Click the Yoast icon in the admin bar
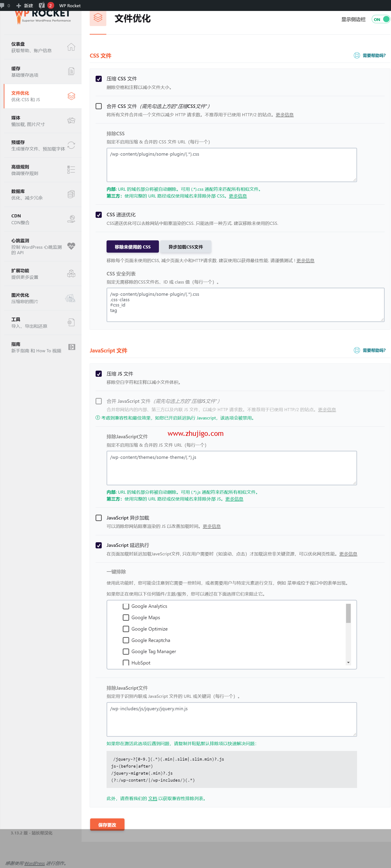This screenshot has width=391, height=868. (x=42, y=5)
